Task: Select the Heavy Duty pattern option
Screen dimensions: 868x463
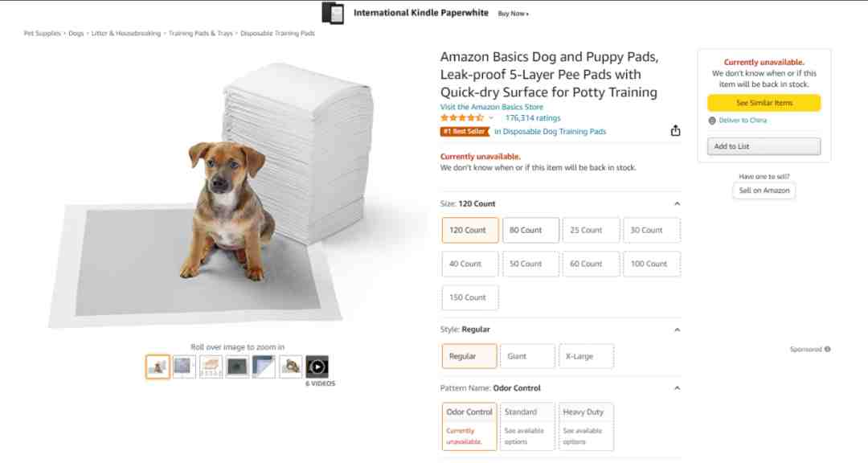Action: pos(586,427)
